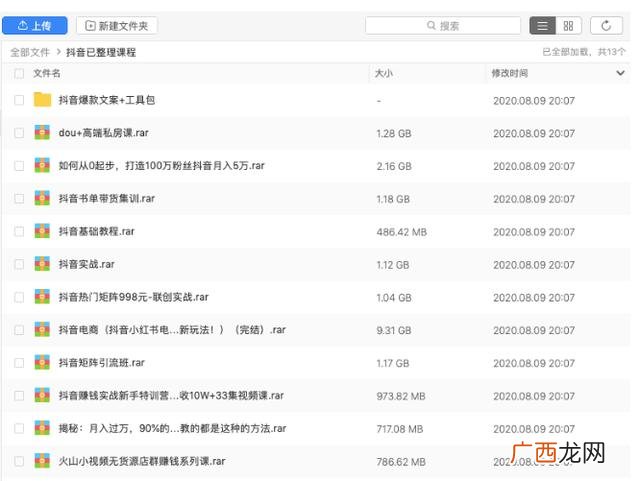
Task: Check the dou+高端私房课.rar row
Action: coord(19,133)
